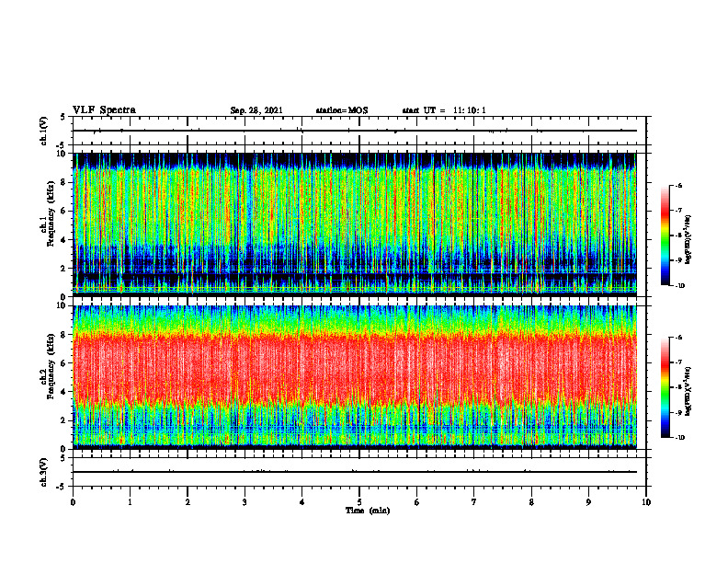The width and height of the screenshot is (728, 563).
Task: Click time axis tick label "1"
Action: [130, 502]
